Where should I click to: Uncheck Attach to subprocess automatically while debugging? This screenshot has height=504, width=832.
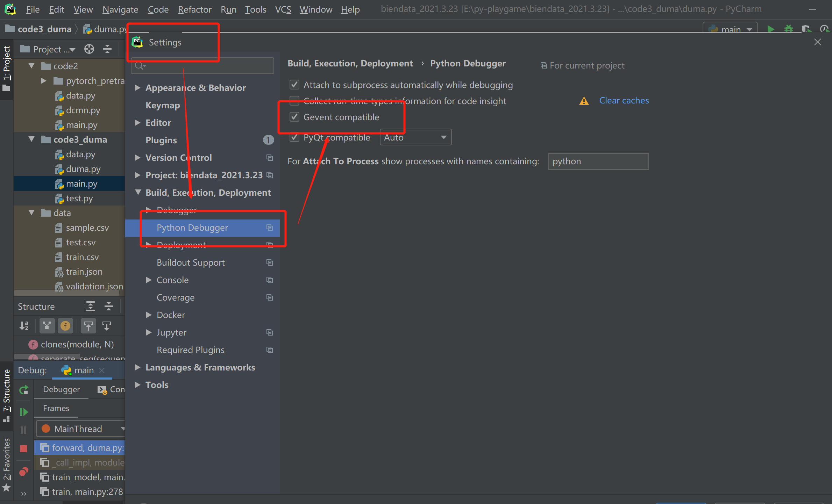click(294, 85)
